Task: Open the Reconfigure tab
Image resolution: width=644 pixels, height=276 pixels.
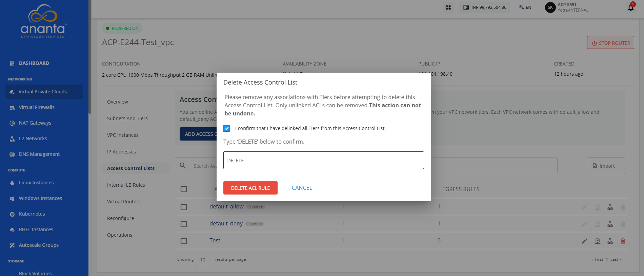Action: (121, 218)
